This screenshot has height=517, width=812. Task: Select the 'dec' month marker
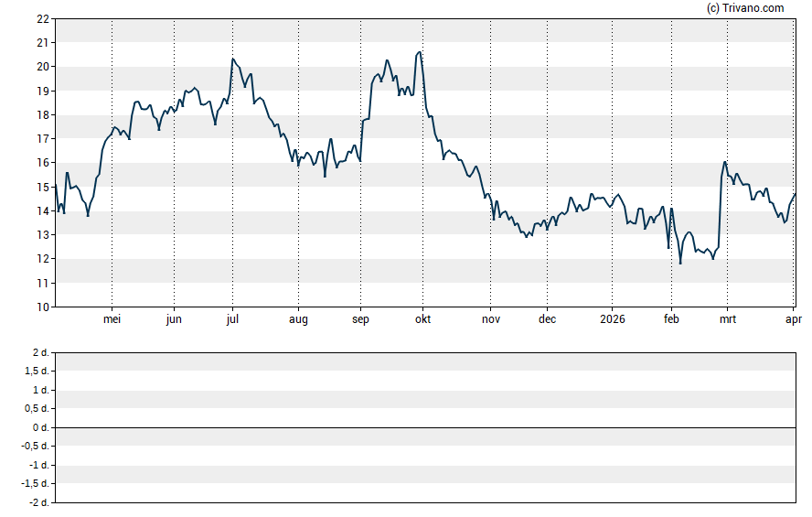click(x=547, y=319)
